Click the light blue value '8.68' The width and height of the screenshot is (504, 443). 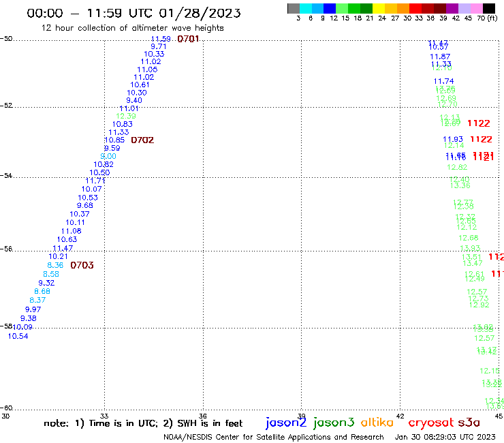coord(42,291)
